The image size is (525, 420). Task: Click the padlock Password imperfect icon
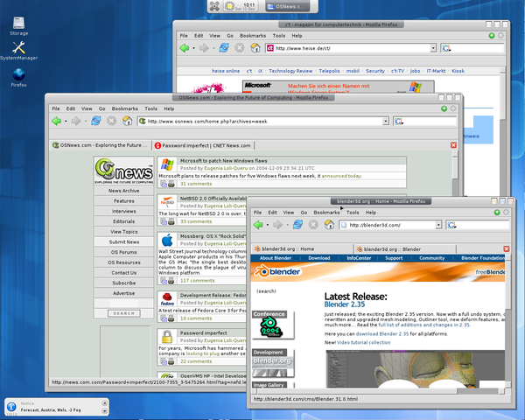coord(167,337)
